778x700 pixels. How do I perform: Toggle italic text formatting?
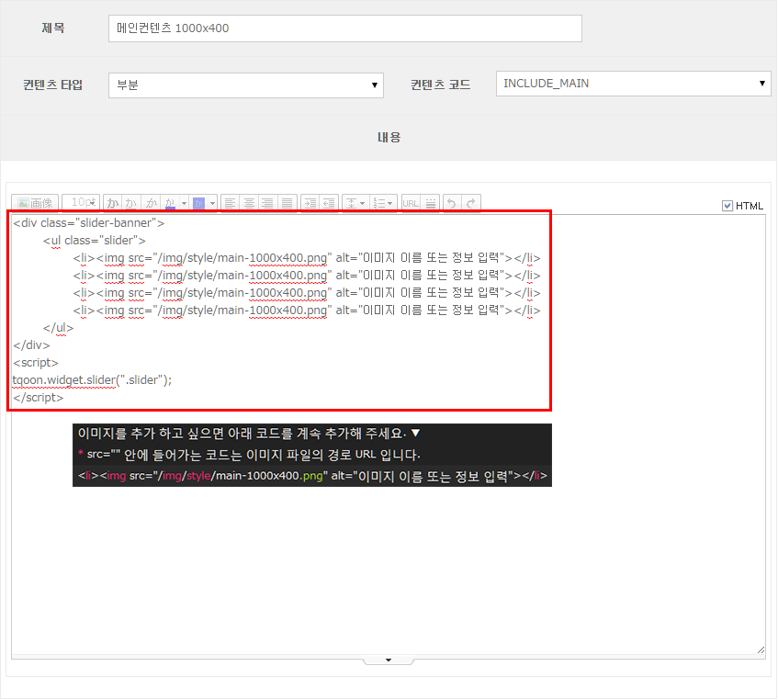coord(151,203)
